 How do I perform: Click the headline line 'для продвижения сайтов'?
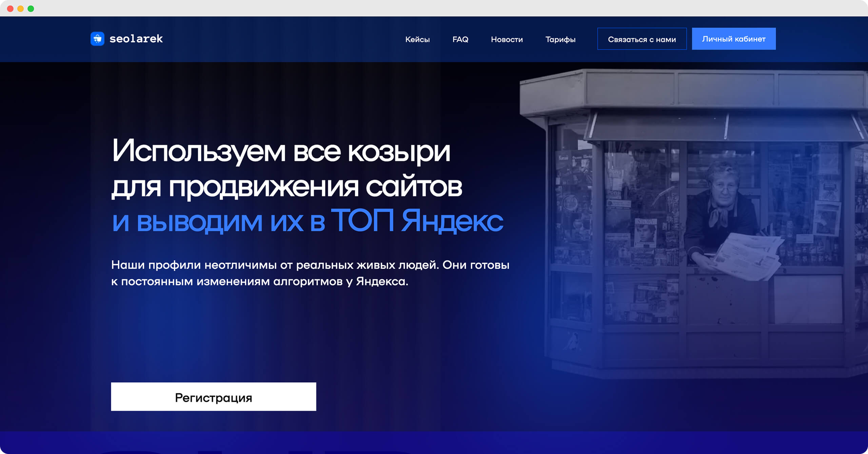(x=287, y=187)
